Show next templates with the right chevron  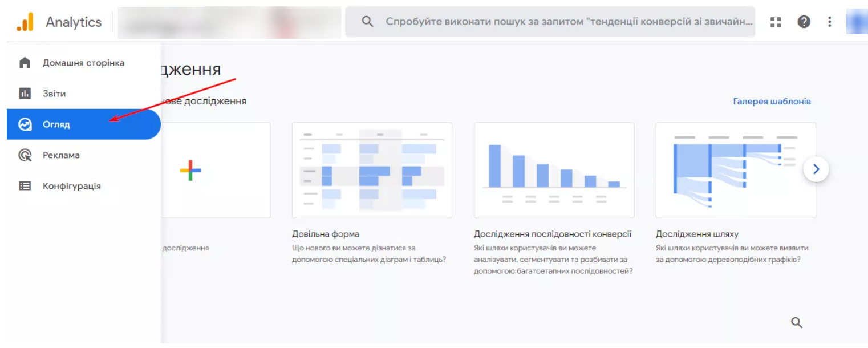tap(816, 169)
